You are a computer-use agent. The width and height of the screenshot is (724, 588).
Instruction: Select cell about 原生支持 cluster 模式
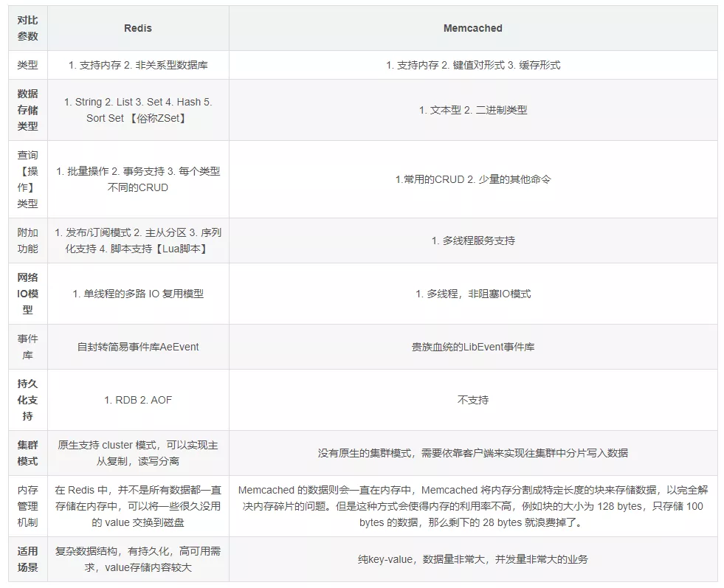coord(138,453)
